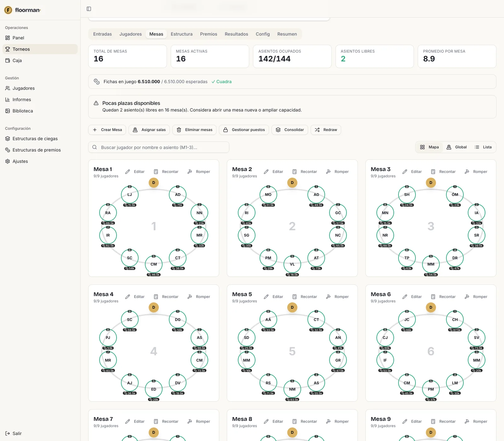Screen dimensions: 504x441
Task: Click the Promedio por Mesa 8.9 card
Action: click(x=457, y=56)
